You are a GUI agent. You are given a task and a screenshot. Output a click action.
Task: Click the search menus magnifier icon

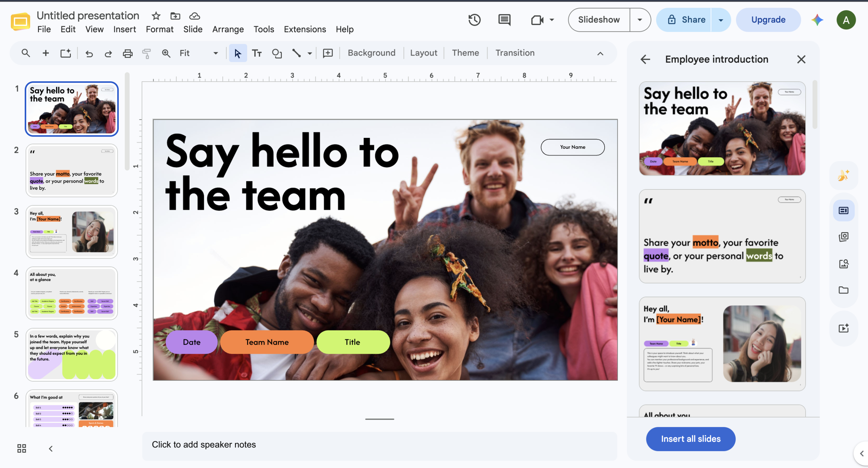[x=26, y=53]
